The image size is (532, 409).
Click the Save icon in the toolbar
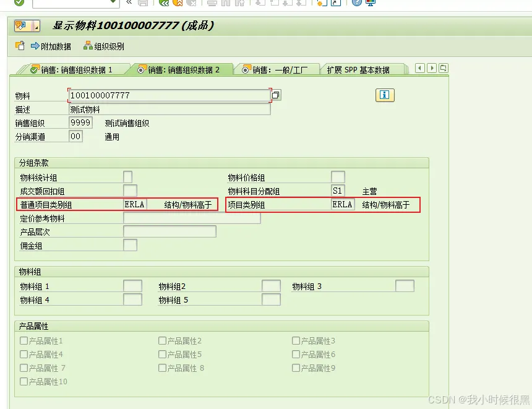[143, 4]
